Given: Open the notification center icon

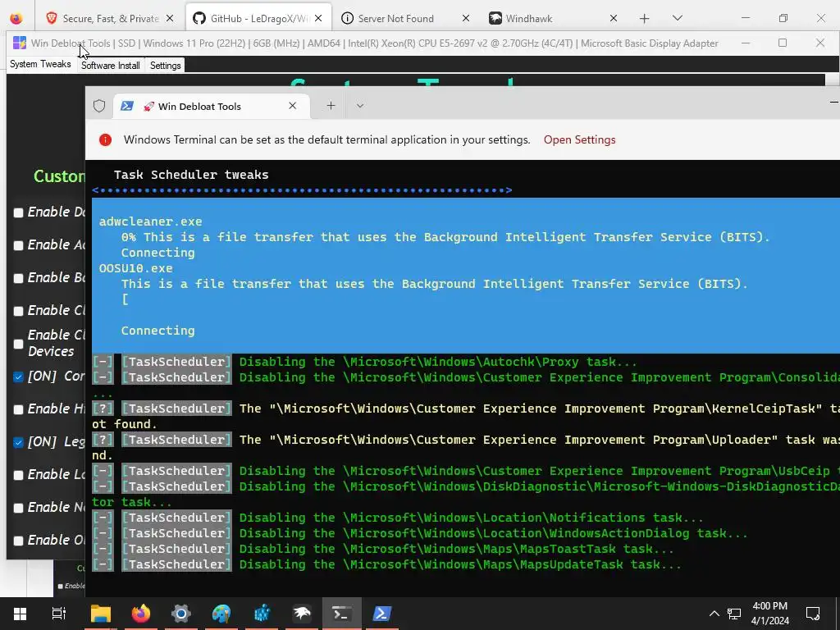Looking at the screenshot, I should tap(813, 614).
